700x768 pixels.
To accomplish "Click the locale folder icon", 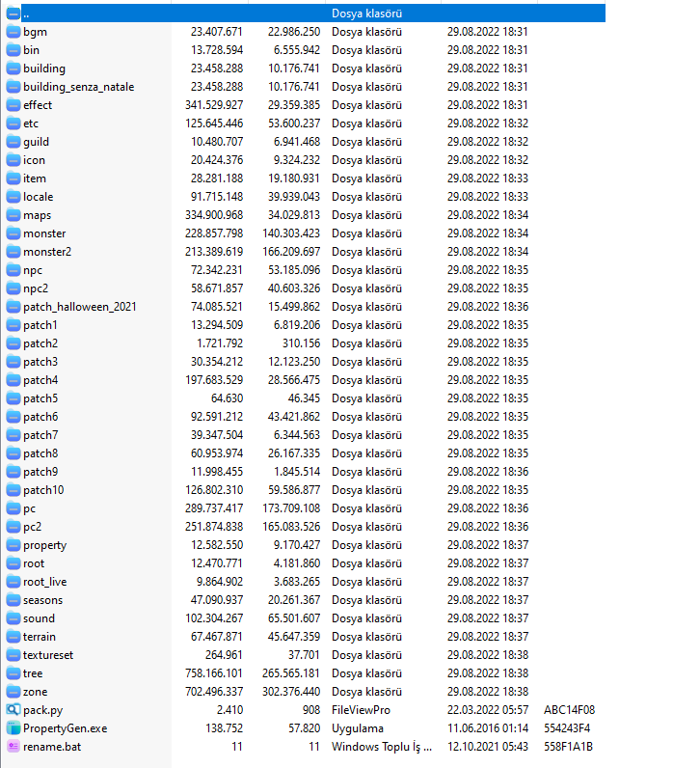I will click(x=13, y=197).
